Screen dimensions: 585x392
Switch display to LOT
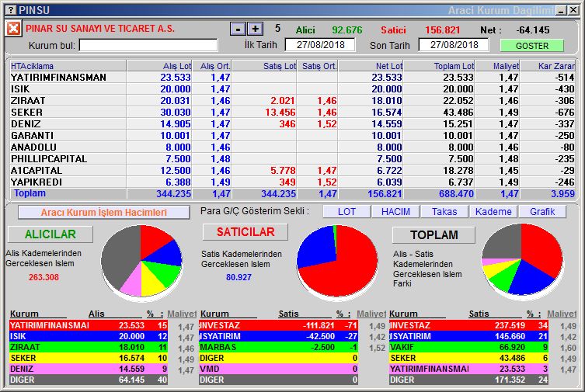pos(346,212)
